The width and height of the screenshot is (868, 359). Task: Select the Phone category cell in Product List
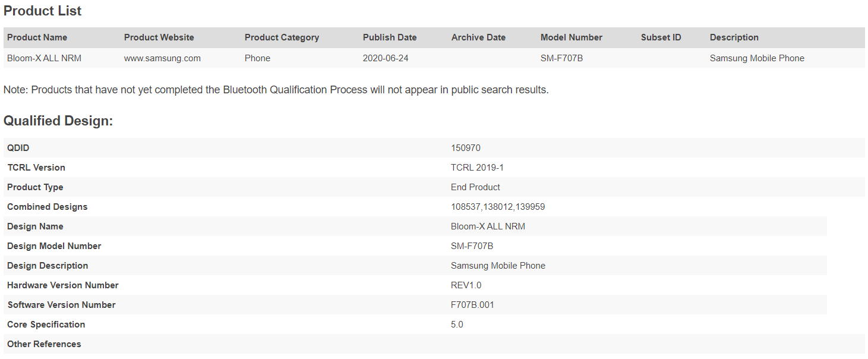coord(257,58)
